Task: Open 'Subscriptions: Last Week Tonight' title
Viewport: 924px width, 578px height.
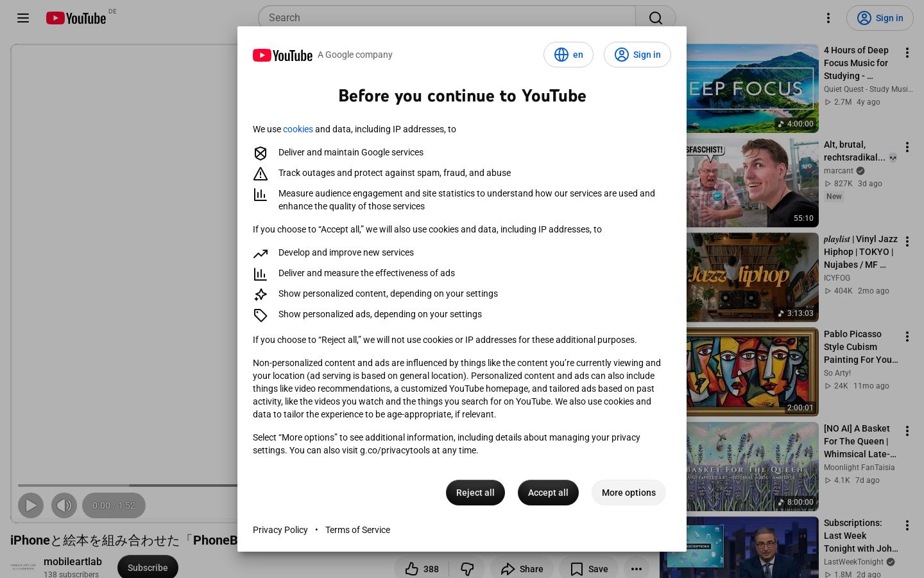Action: 860,536
